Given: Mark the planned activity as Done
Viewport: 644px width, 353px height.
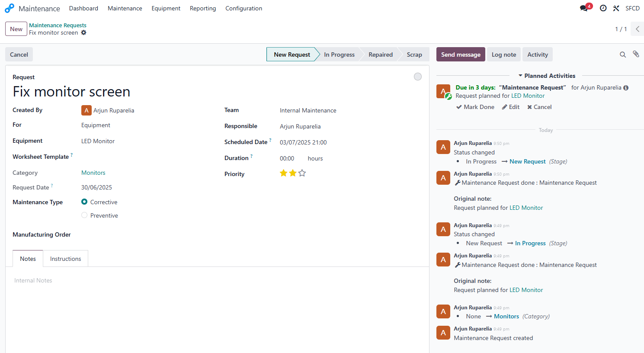Looking at the screenshot, I should pos(475,107).
